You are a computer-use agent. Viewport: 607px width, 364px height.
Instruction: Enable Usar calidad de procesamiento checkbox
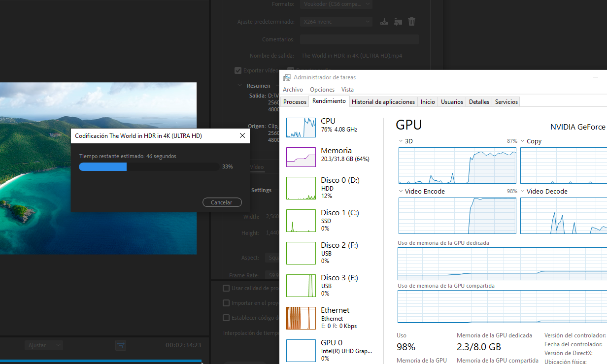click(x=226, y=288)
